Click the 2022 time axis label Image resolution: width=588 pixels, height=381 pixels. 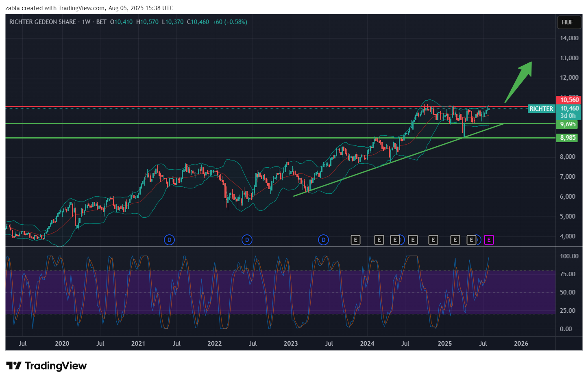coord(214,344)
